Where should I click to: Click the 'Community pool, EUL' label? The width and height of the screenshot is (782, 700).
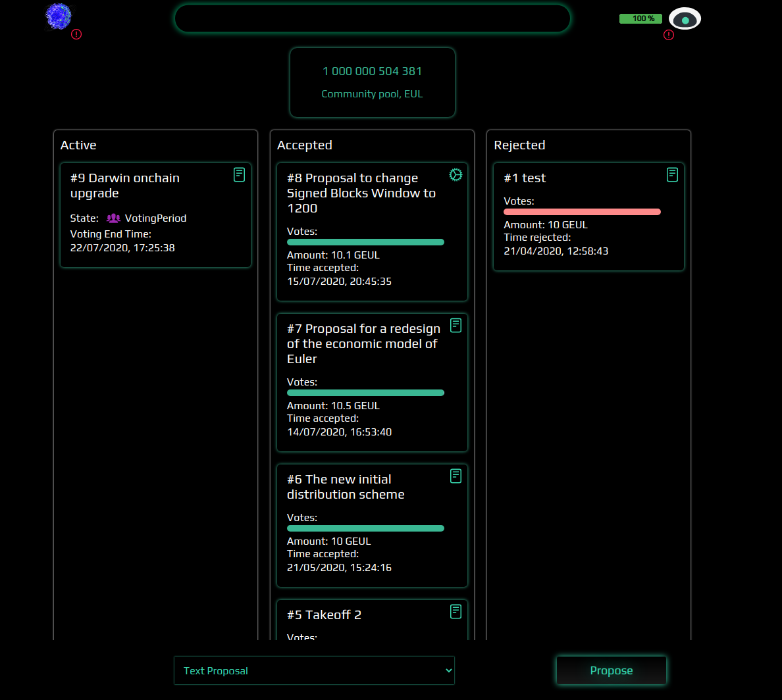coord(372,93)
